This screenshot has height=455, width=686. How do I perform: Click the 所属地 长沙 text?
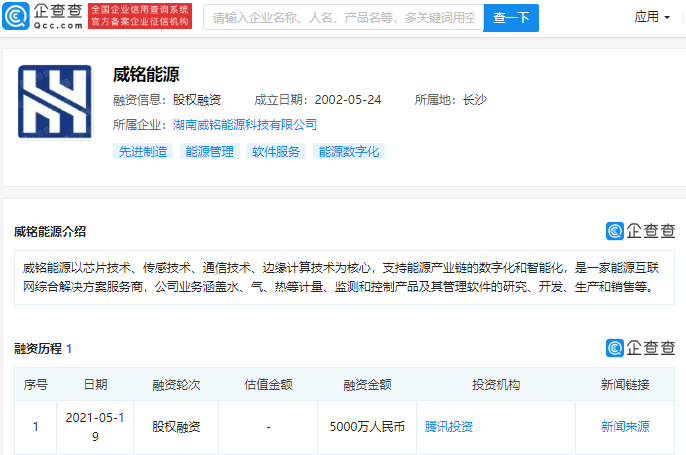point(451,100)
